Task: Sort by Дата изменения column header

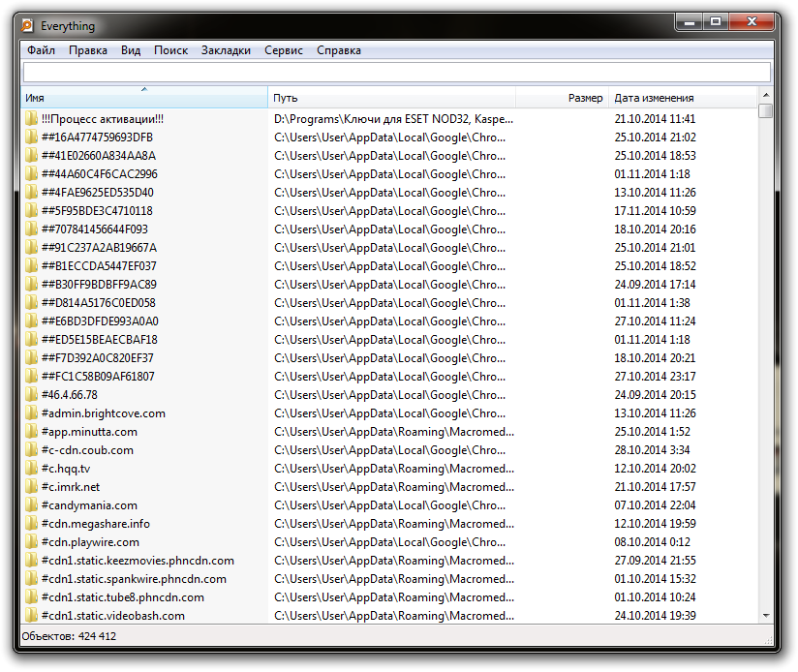Action: (683, 98)
